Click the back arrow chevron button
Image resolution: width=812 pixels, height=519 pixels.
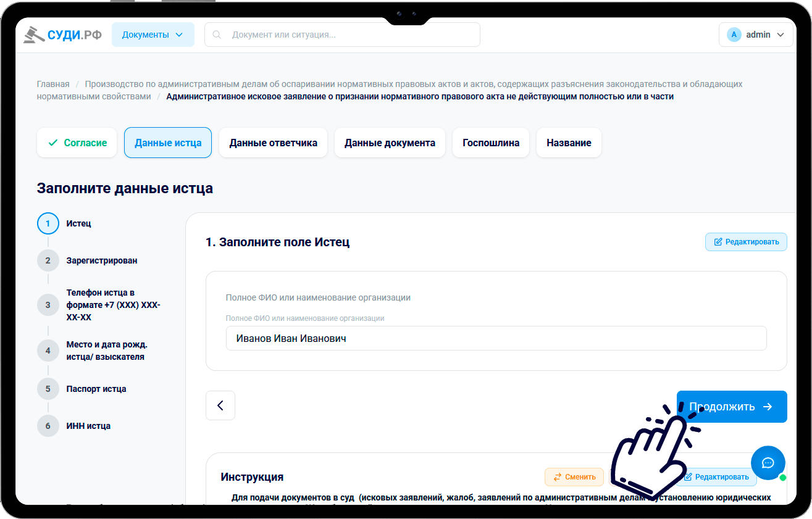point(220,405)
